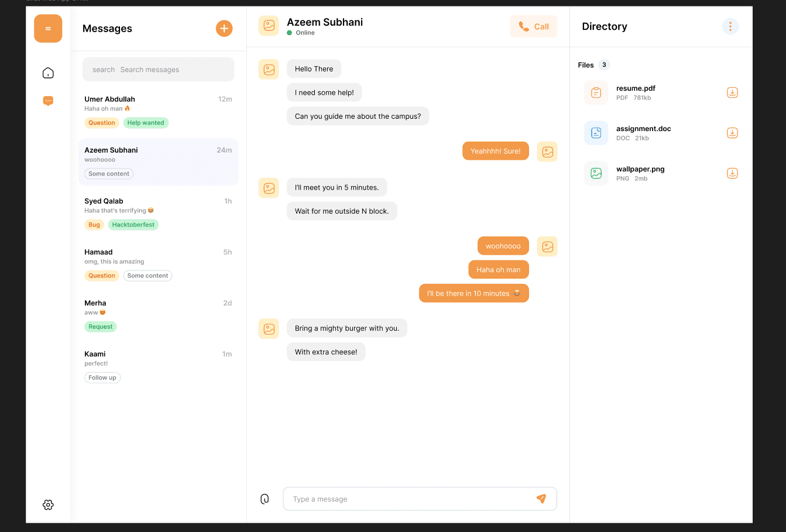Click the Follow up tag
Viewport: 786px width, 532px height.
coord(102,377)
